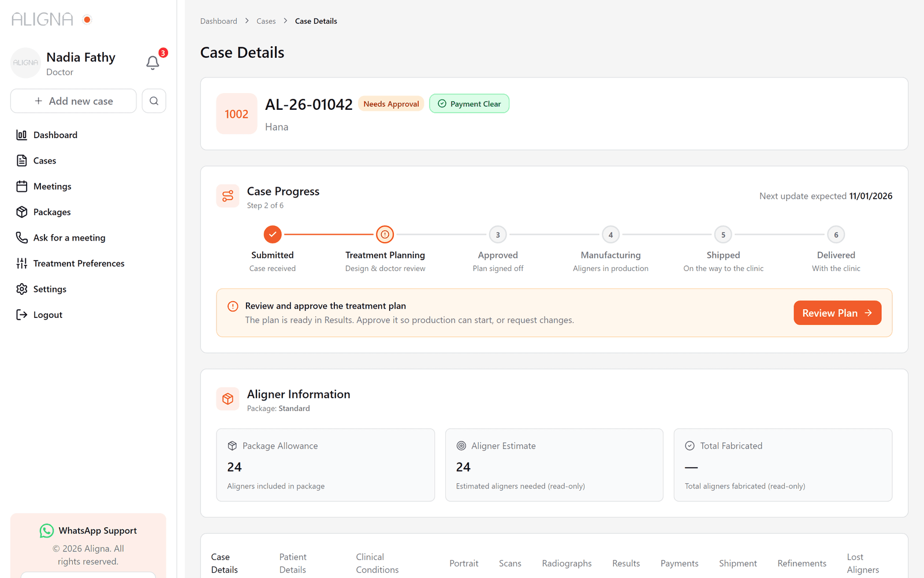The image size is (924, 578).
Task: Click the Cases document icon
Action: pos(22,161)
